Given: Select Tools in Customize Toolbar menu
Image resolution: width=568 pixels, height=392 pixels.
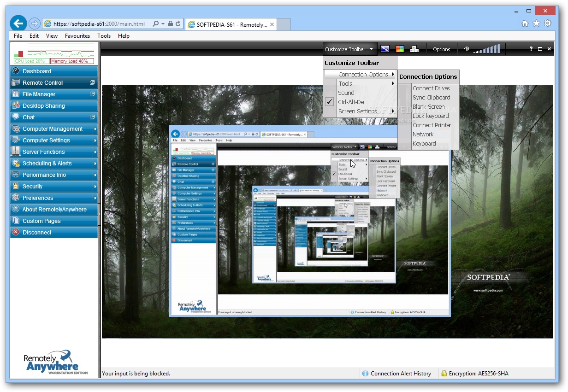Looking at the screenshot, I should [360, 83].
